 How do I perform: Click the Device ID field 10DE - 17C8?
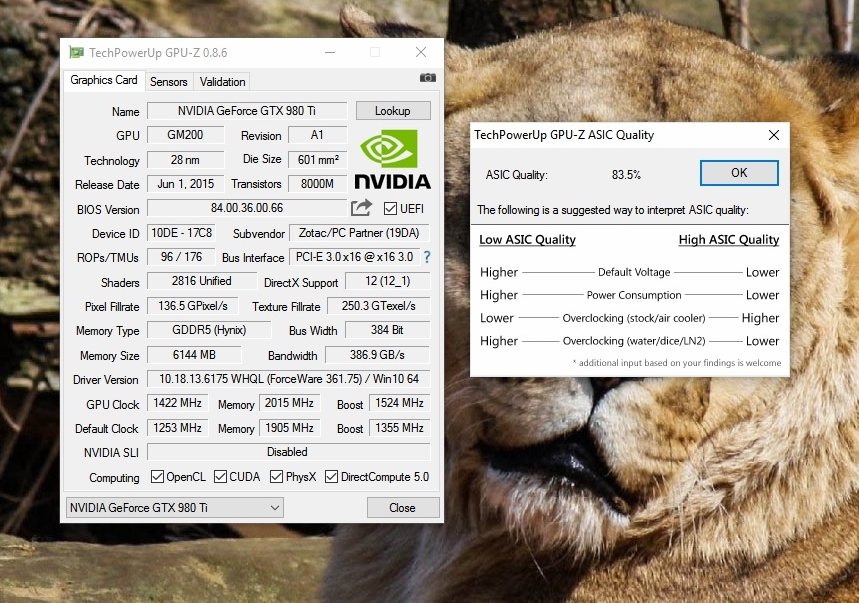181,233
